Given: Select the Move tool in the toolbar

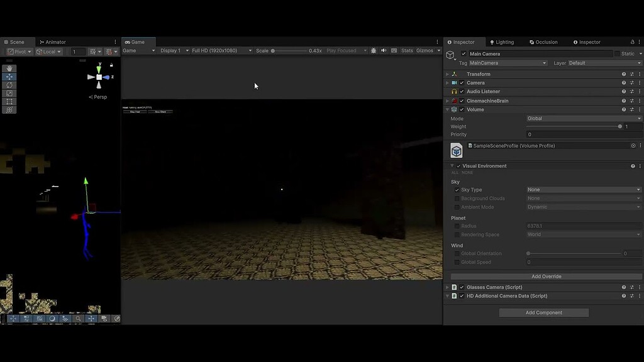Looking at the screenshot, I should [9, 77].
